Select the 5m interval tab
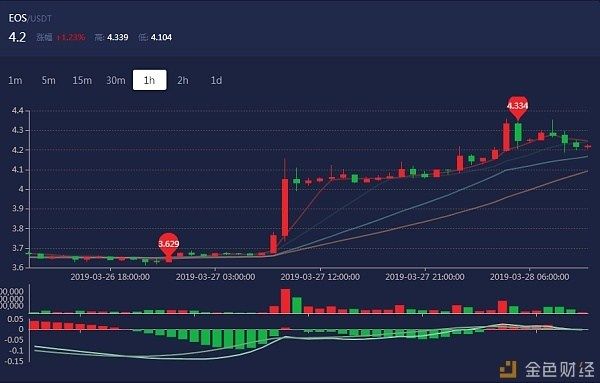 coord(49,80)
